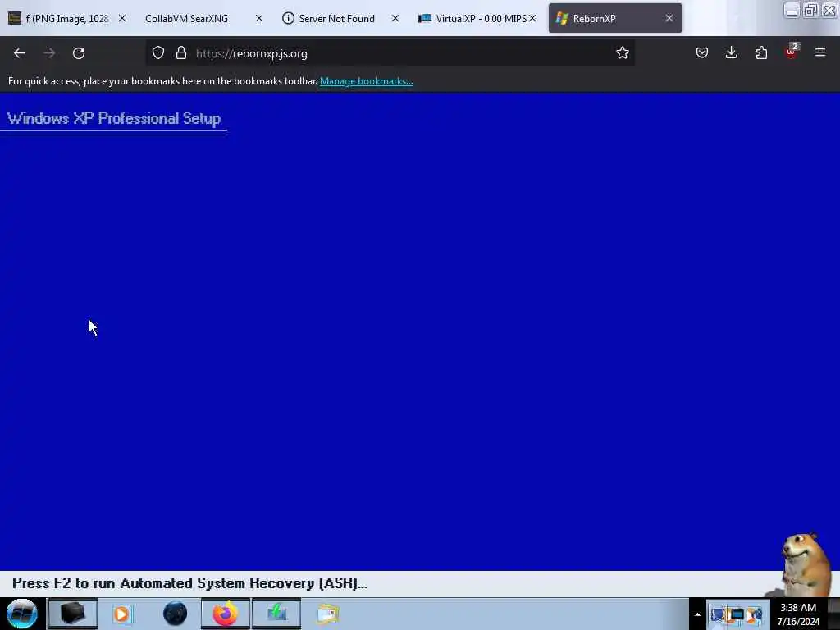Screen dimensions: 840x630
Task: Go back to the previous page
Action: 20,53
